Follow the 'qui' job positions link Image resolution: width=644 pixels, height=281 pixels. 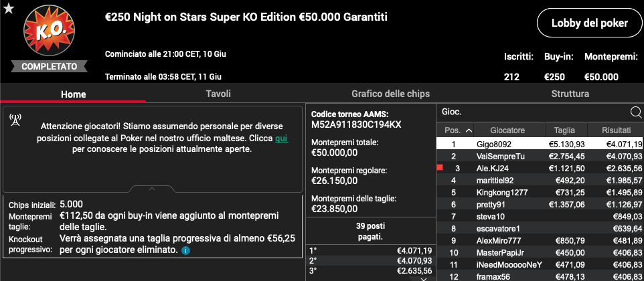(282, 138)
